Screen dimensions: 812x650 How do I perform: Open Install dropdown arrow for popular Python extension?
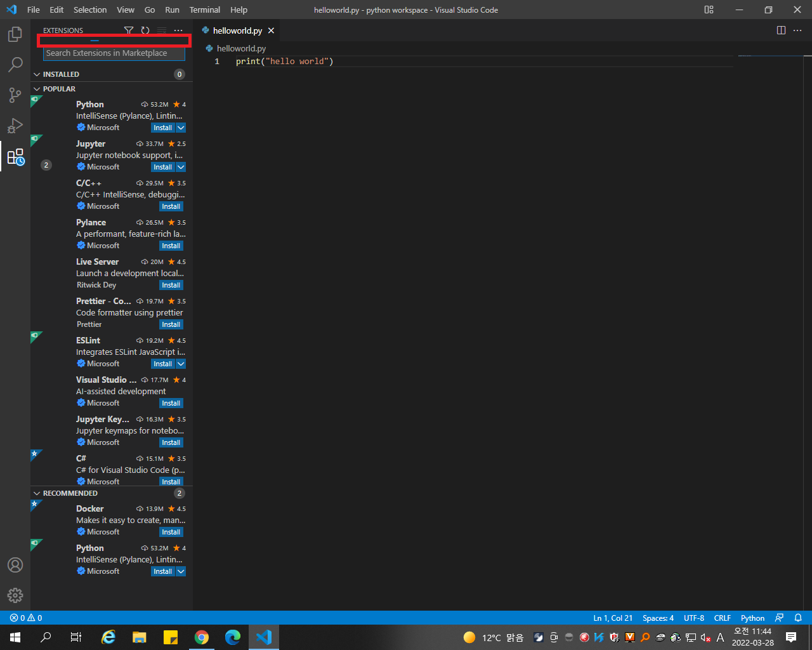point(181,128)
